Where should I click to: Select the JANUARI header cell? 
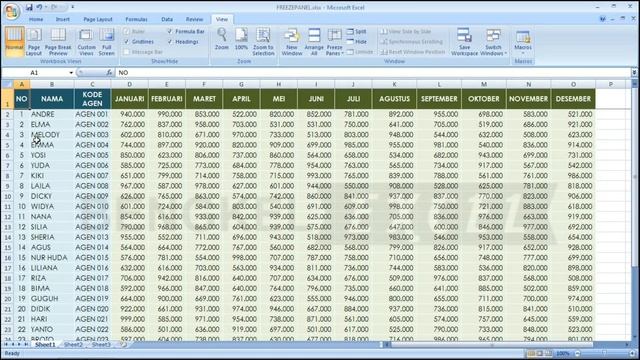point(129,99)
